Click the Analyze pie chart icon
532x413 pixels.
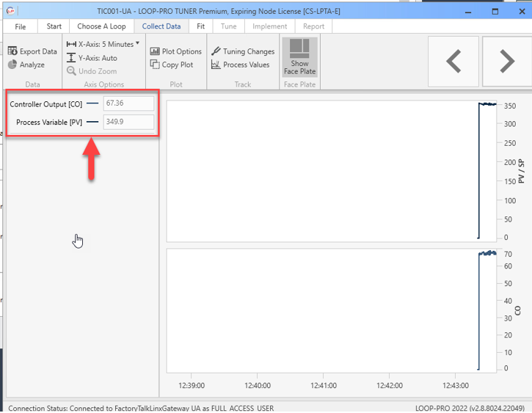pos(12,65)
